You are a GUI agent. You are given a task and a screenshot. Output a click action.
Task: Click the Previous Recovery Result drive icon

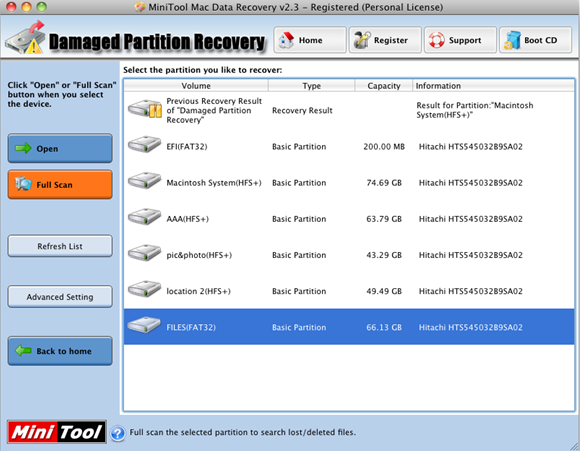tap(145, 109)
